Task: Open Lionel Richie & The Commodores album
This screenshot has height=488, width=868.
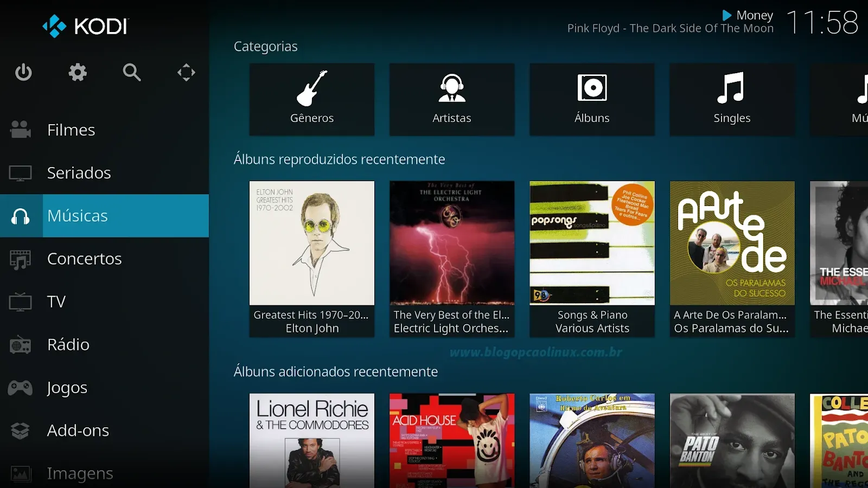Action: click(312, 441)
